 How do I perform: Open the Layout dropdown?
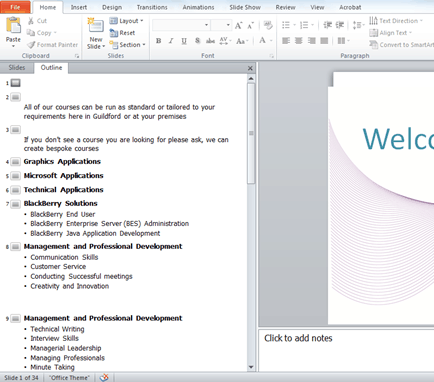pyautogui.click(x=127, y=21)
